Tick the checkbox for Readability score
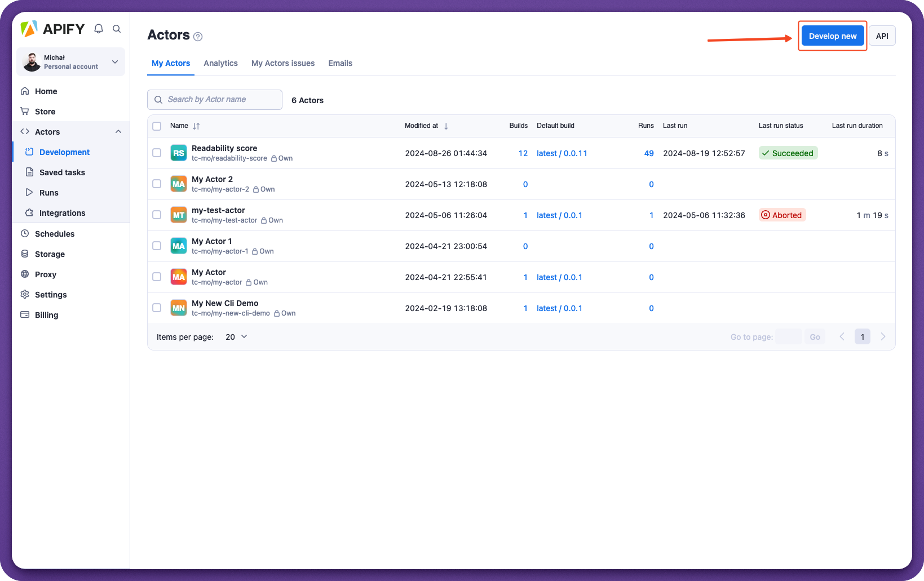Image resolution: width=924 pixels, height=581 pixels. point(157,153)
